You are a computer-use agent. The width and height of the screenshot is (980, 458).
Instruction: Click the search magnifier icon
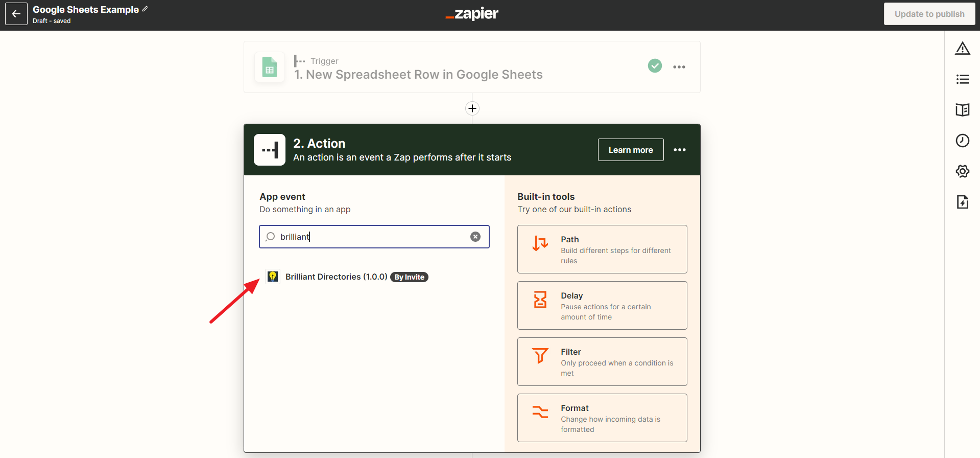click(270, 237)
